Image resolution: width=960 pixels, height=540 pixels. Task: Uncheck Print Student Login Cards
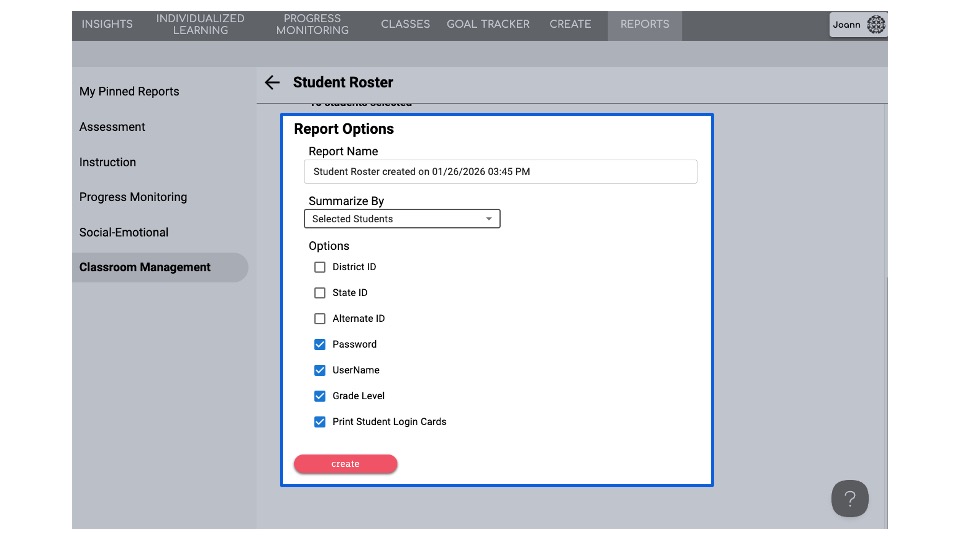(320, 421)
